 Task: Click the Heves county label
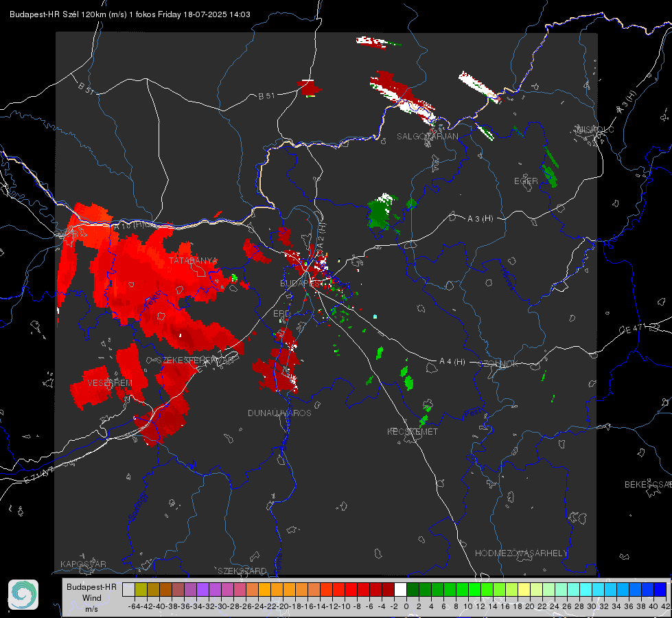509,278
